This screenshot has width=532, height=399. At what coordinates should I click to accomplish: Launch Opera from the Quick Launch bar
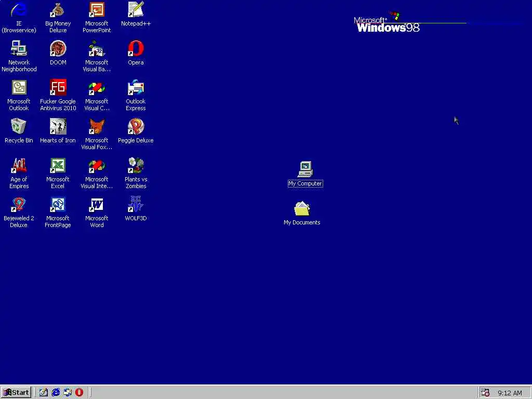pyautogui.click(x=79, y=393)
